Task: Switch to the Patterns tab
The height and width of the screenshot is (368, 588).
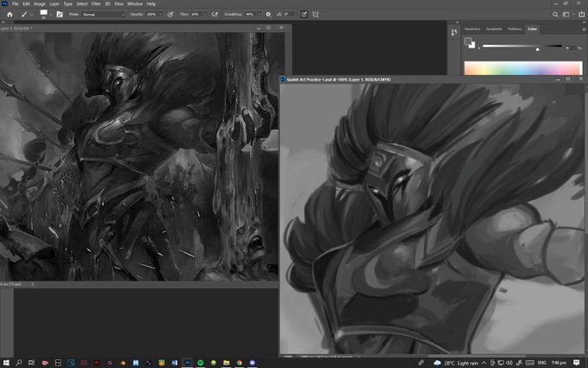Action: tap(514, 29)
